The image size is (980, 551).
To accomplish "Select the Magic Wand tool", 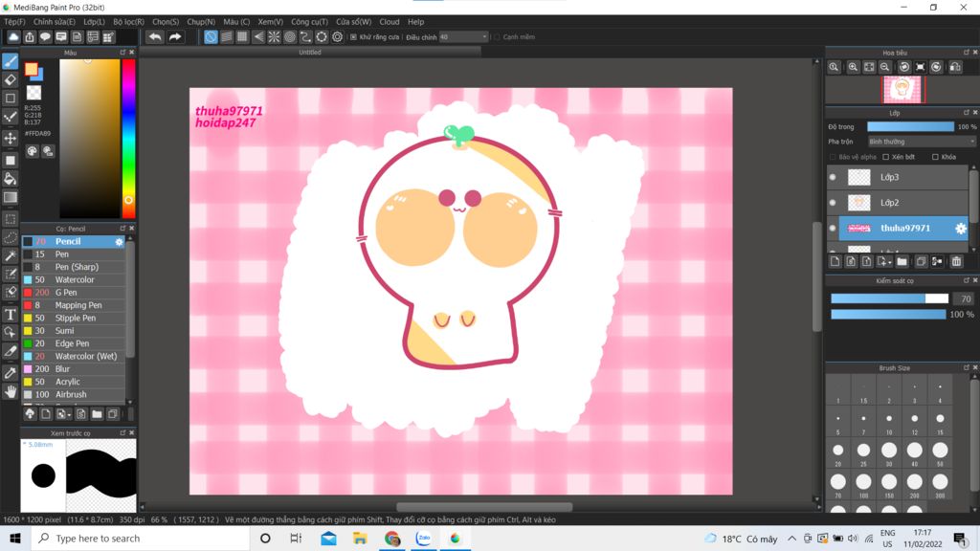I will 10,255.
